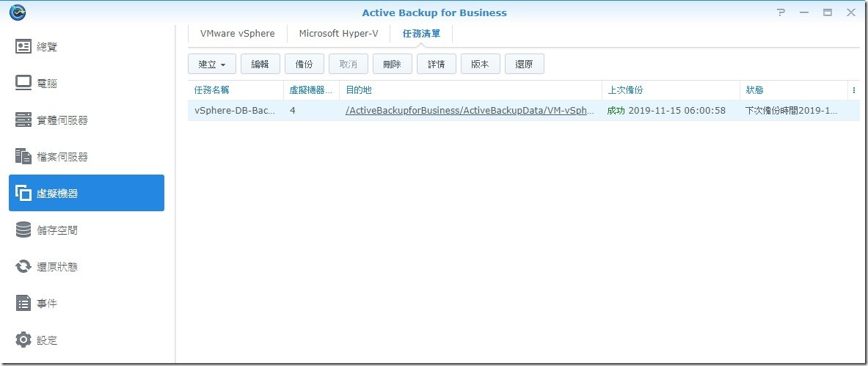The height and width of the screenshot is (366, 868).
Task: Click the help question mark icon
Action: click(x=781, y=12)
